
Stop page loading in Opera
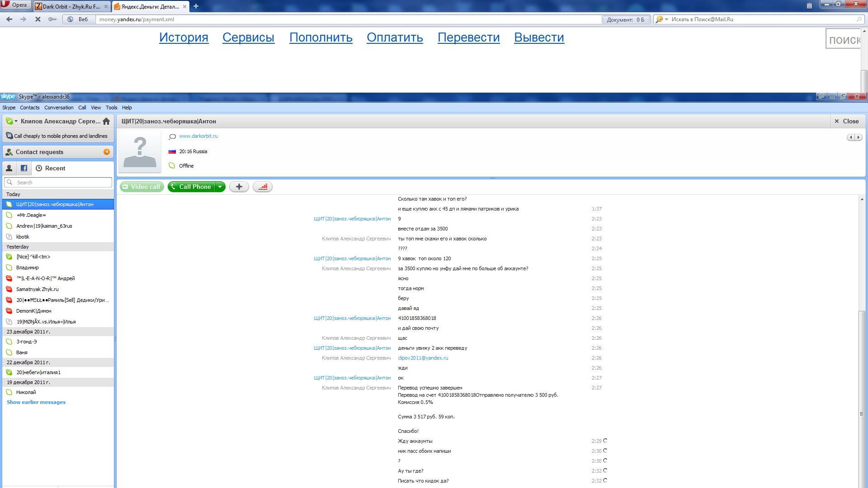38,19
